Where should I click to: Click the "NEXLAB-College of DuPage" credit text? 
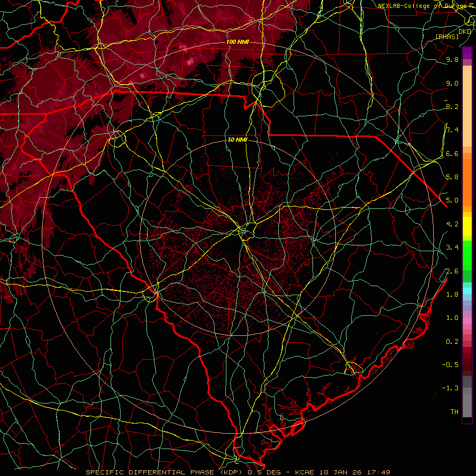click(x=422, y=6)
